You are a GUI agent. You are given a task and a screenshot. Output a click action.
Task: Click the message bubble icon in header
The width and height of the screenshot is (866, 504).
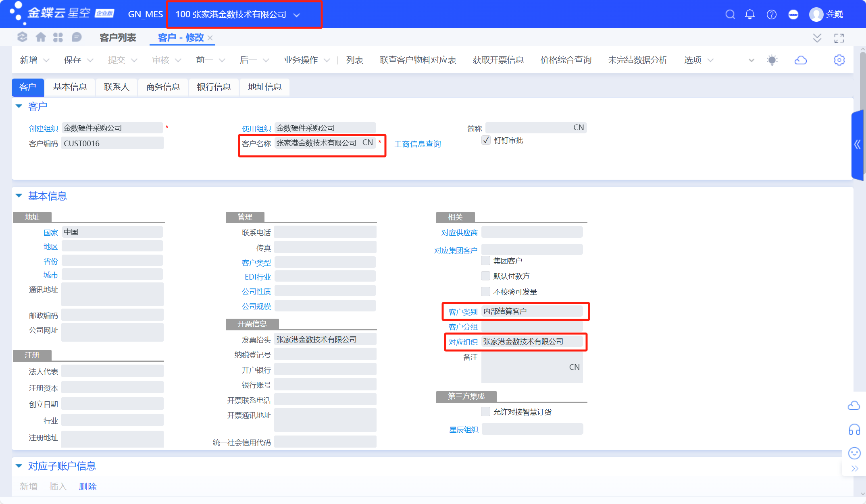click(793, 15)
